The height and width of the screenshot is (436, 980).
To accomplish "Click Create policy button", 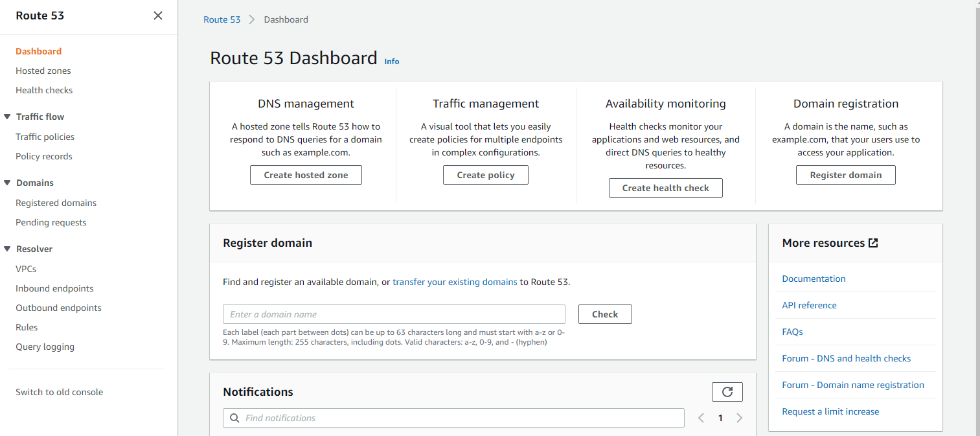I will tap(486, 175).
